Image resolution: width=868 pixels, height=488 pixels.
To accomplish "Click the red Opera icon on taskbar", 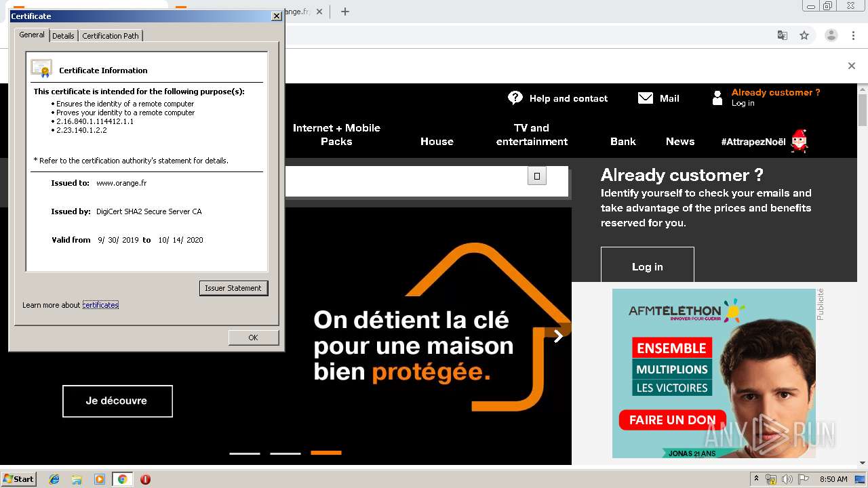I will pyautogui.click(x=145, y=479).
